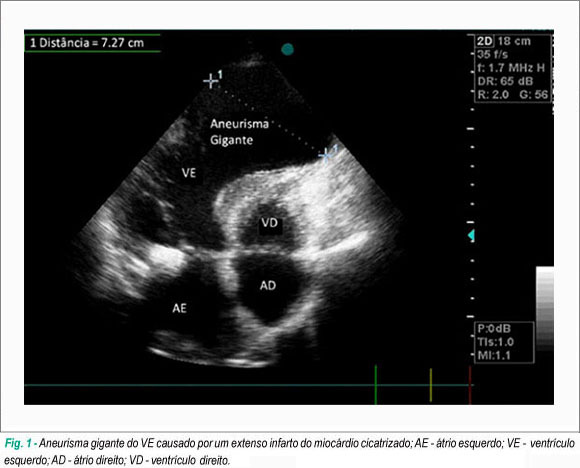Click the "Aneurisma Gigante" annotation
This screenshot has height=468, width=580.
click(x=239, y=132)
